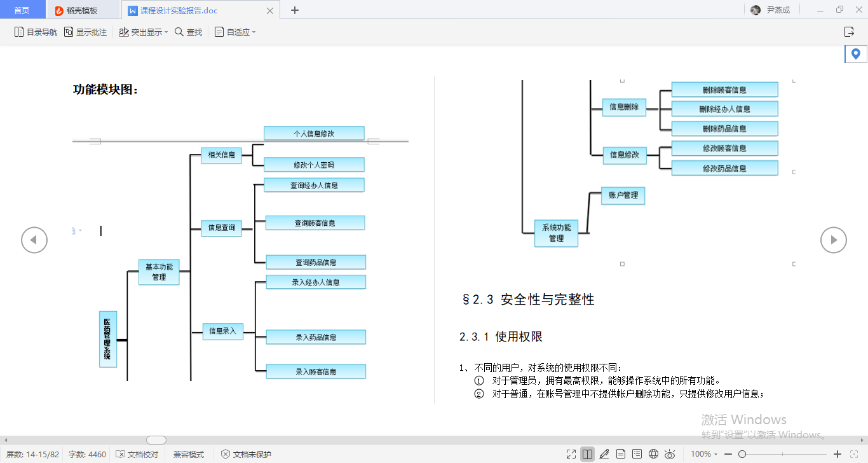Open the 稻壳模板 templates tab

coord(83,10)
